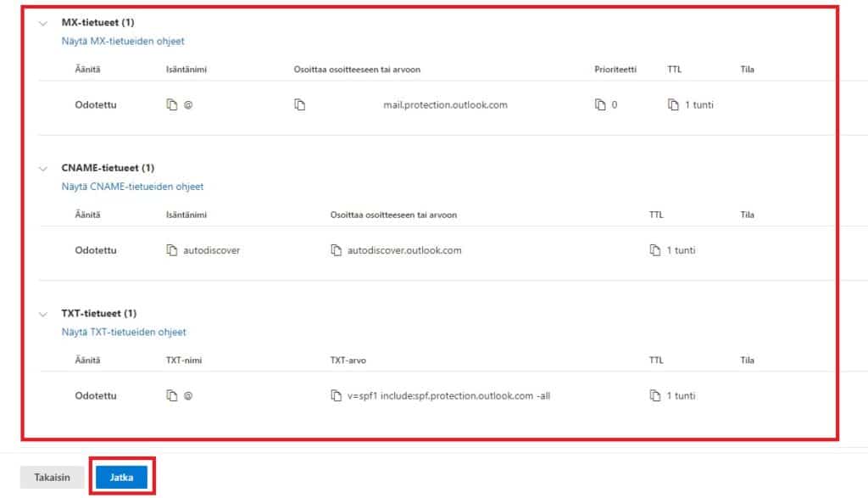Screen dimensions: 868x498
Task: Click the mail.protection.outlook.com MX value
Action: point(445,105)
